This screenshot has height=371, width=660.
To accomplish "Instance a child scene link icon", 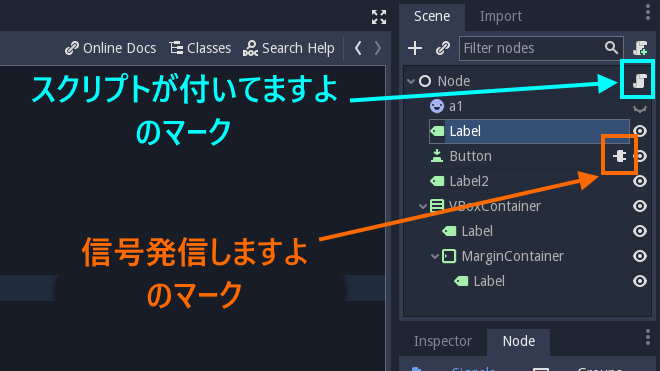I will coord(443,48).
